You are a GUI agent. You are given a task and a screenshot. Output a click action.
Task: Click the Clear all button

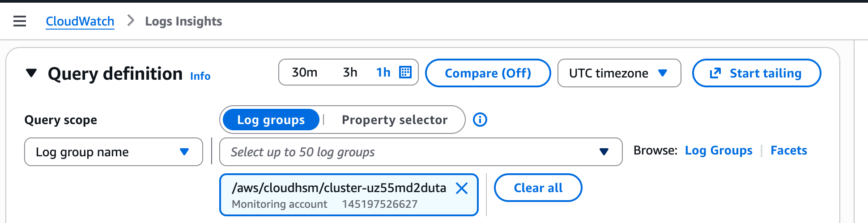[x=538, y=188]
